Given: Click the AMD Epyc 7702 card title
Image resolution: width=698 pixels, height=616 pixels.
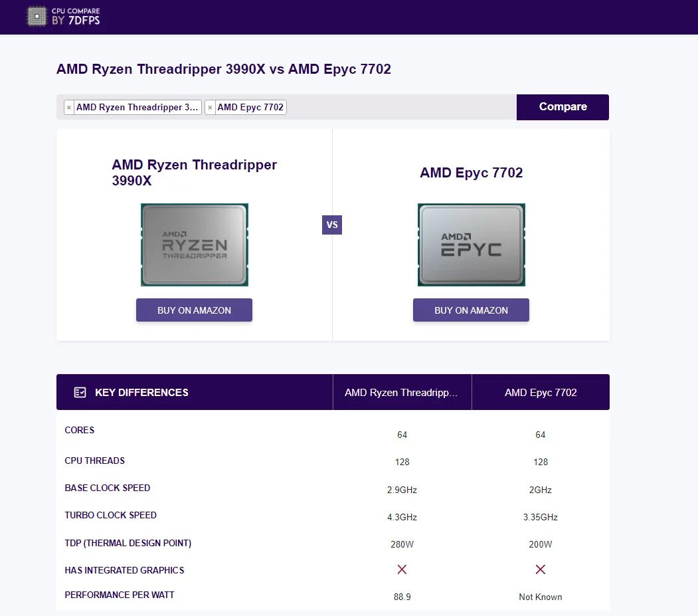Looking at the screenshot, I should tap(472, 172).
